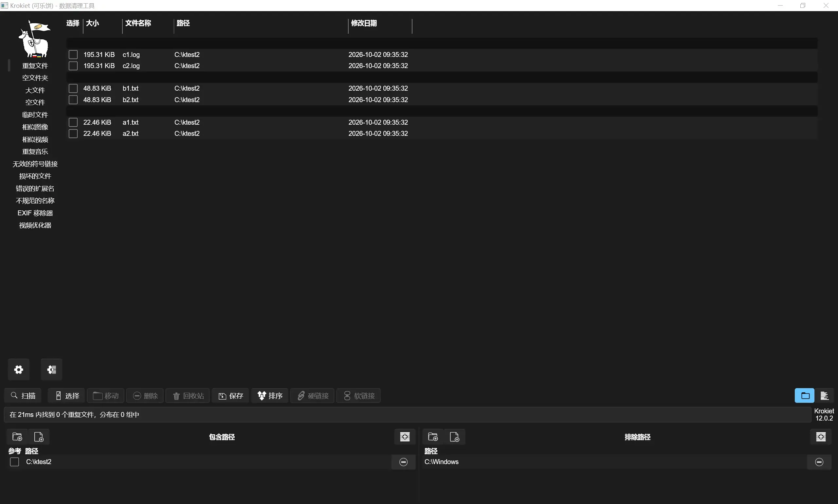
Task: Open tool-specific settings panel icon
Action: [x=52, y=369]
